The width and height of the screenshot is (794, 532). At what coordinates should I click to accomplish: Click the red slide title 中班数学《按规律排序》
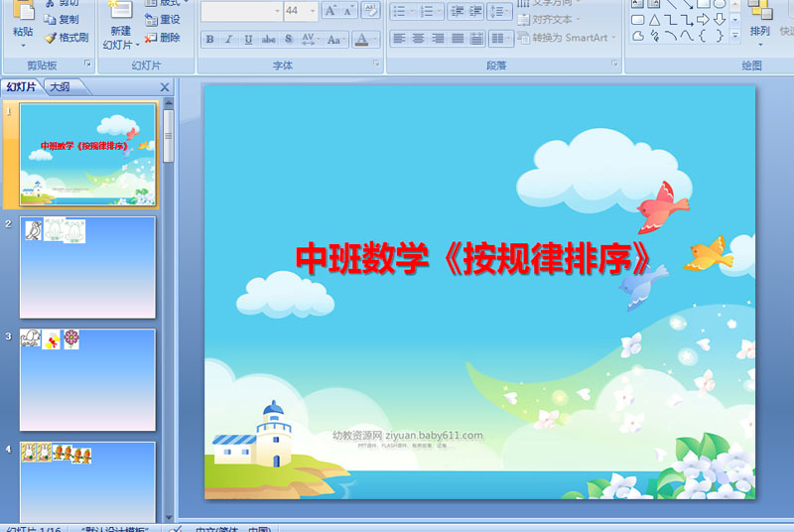(x=475, y=259)
